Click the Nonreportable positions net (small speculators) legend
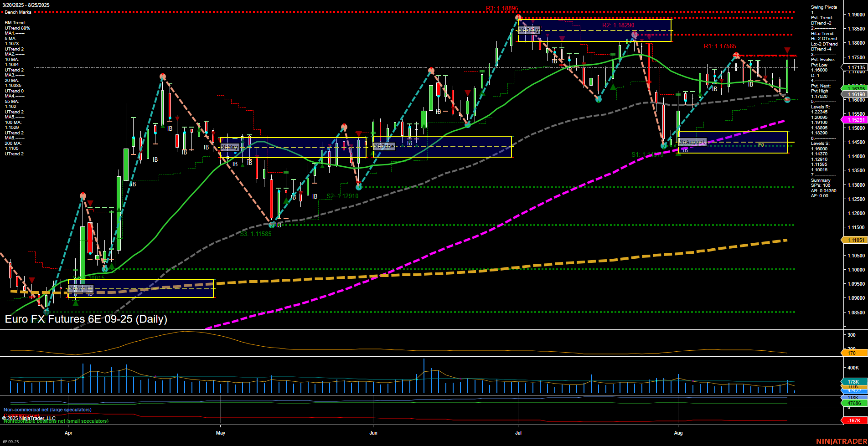 coord(56,421)
